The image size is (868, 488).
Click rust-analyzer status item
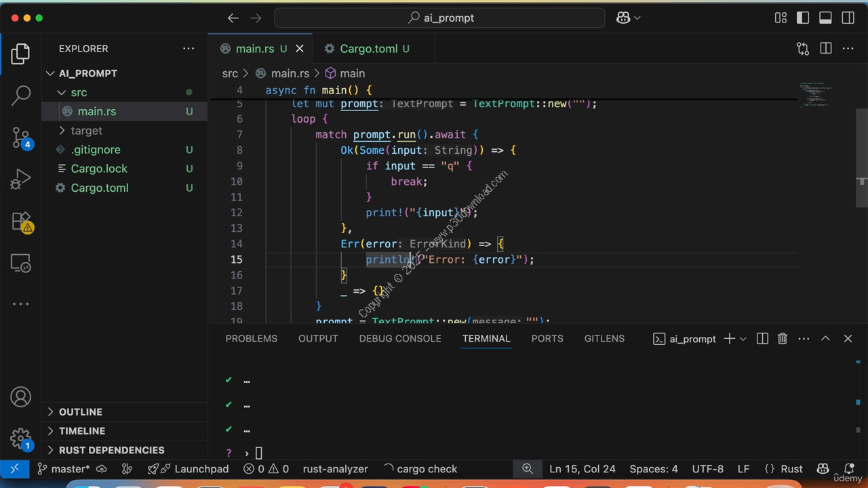pyautogui.click(x=335, y=468)
